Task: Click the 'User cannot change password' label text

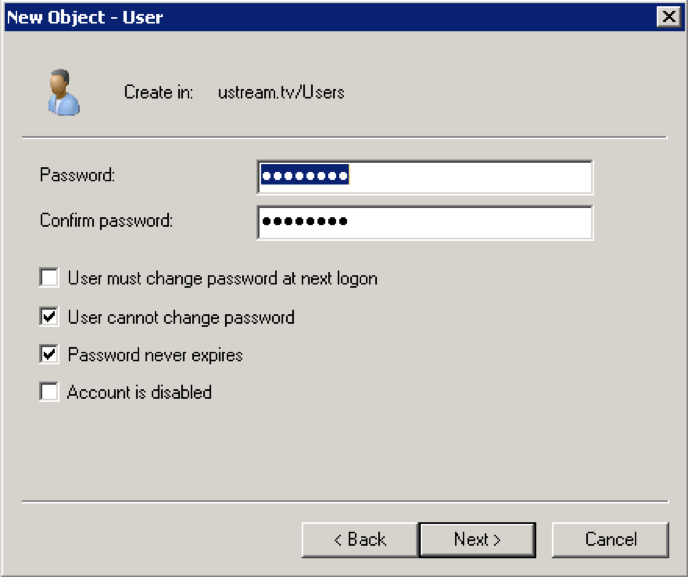Action: (181, 317)
